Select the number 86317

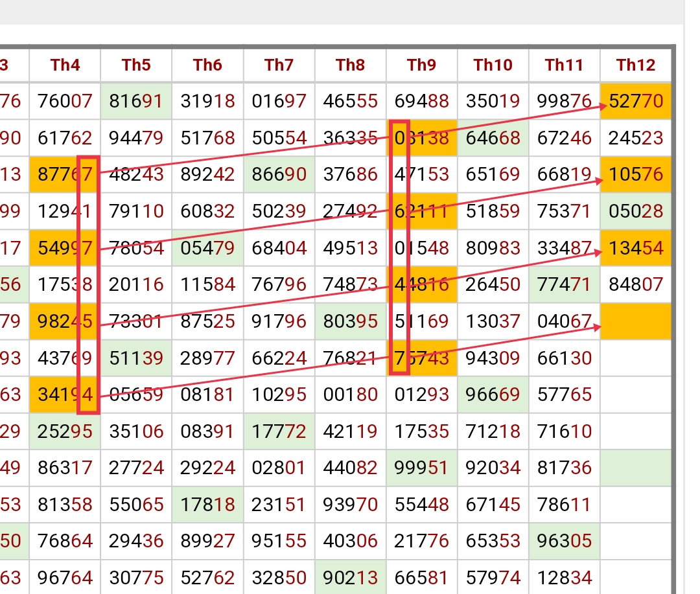tap(65, 468)
